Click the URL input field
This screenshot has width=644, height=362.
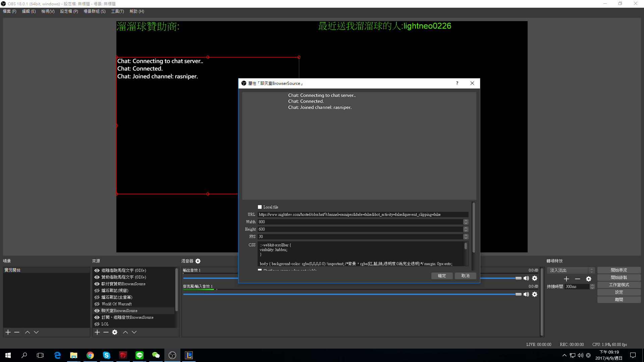click(363, 215)
